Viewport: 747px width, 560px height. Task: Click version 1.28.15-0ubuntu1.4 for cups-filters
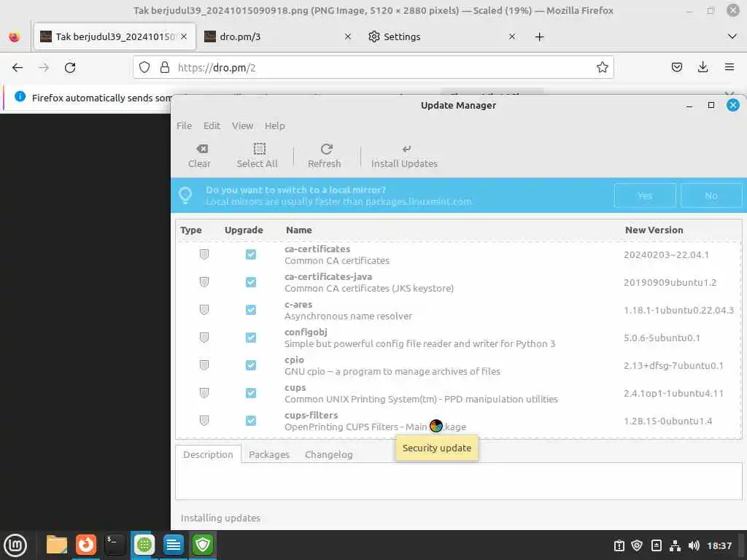(x=668, y=421)
